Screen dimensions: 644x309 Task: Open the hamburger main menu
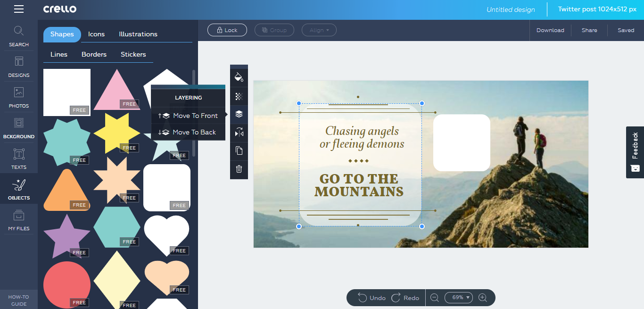click(19, 9)
